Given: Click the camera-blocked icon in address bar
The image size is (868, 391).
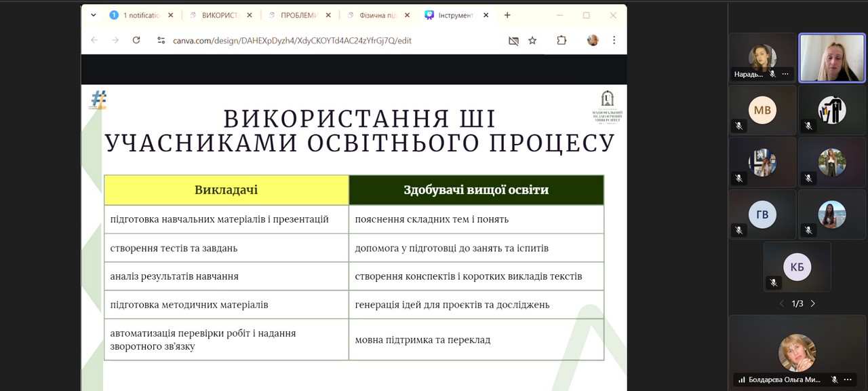Looking at the screenshot, I should 513,41.
